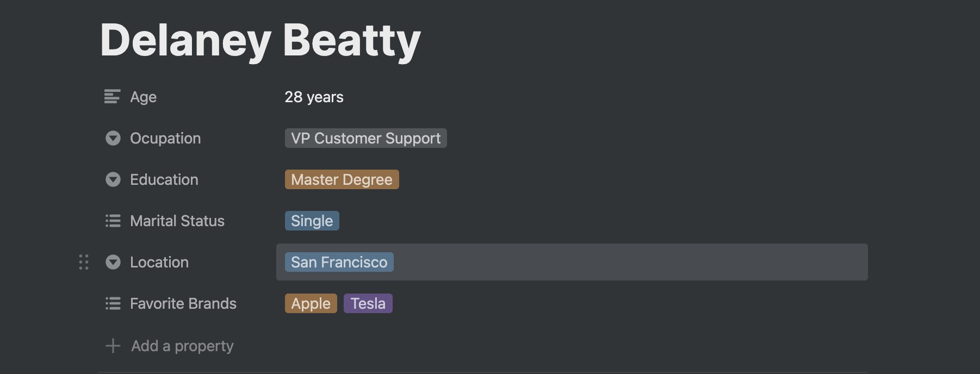Click the plus icon for adding property

pos(113,346)
